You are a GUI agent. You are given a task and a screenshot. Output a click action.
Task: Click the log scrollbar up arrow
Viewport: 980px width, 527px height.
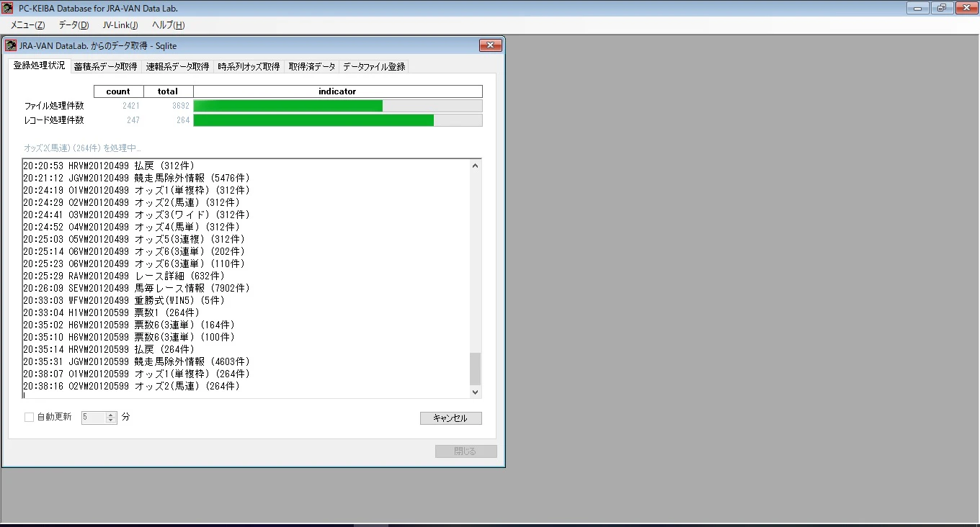pyautogui.click(x=475, y=166)
